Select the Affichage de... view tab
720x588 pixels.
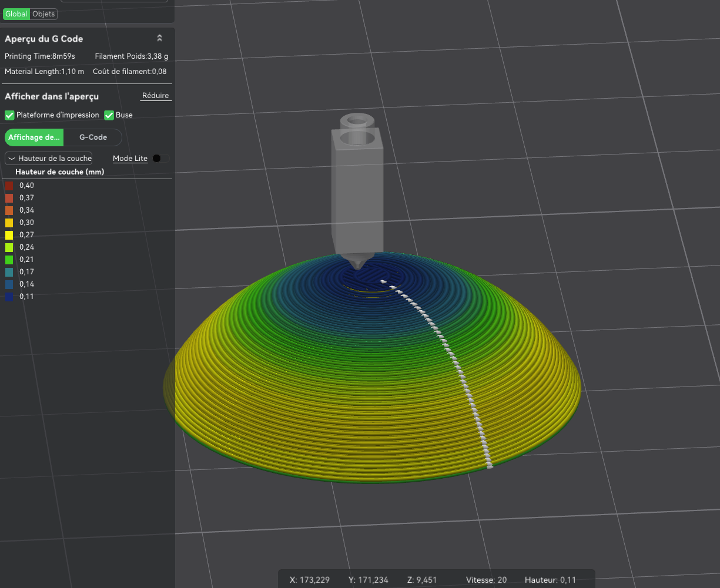[x=34, y=137]
